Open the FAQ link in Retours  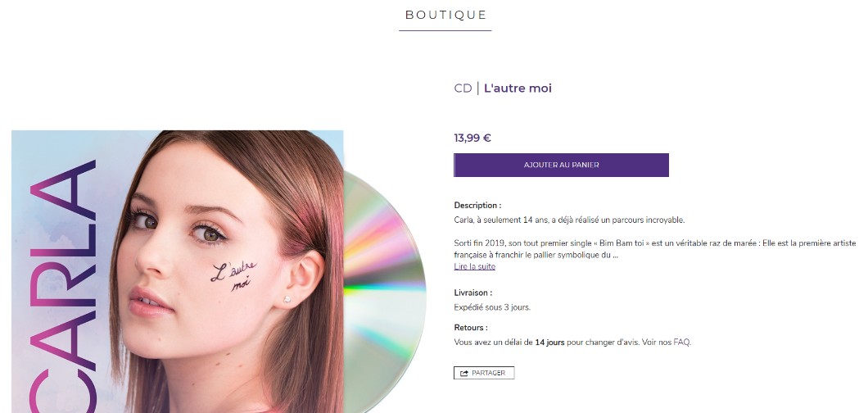pyautogui.click(x=682, y=342)
